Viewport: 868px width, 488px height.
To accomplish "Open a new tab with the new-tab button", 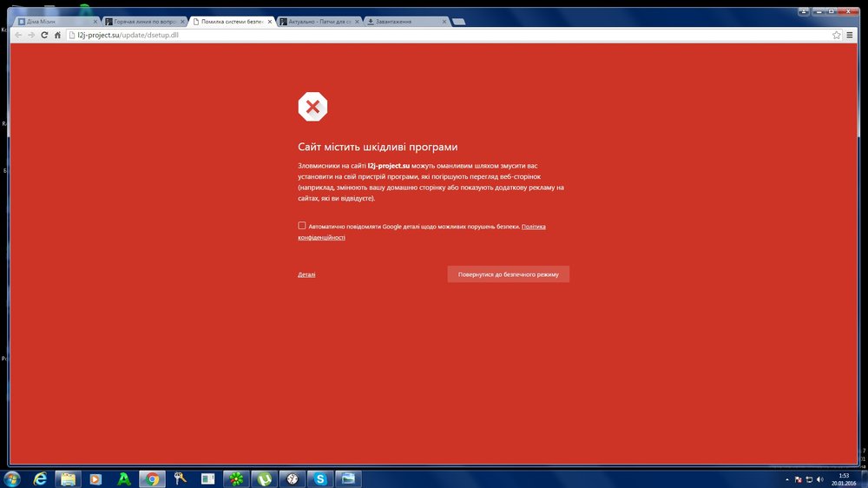I will [458, 21].
